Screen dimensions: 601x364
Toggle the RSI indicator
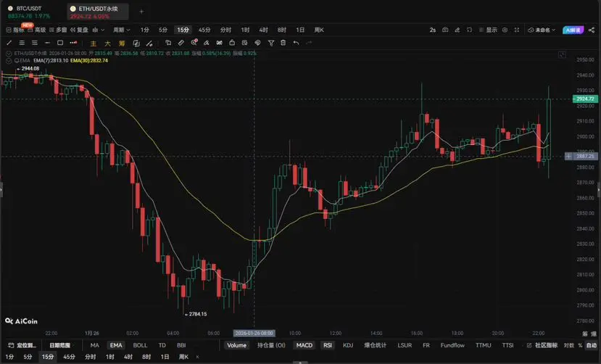pyautogui.click(x=328, y=345)
